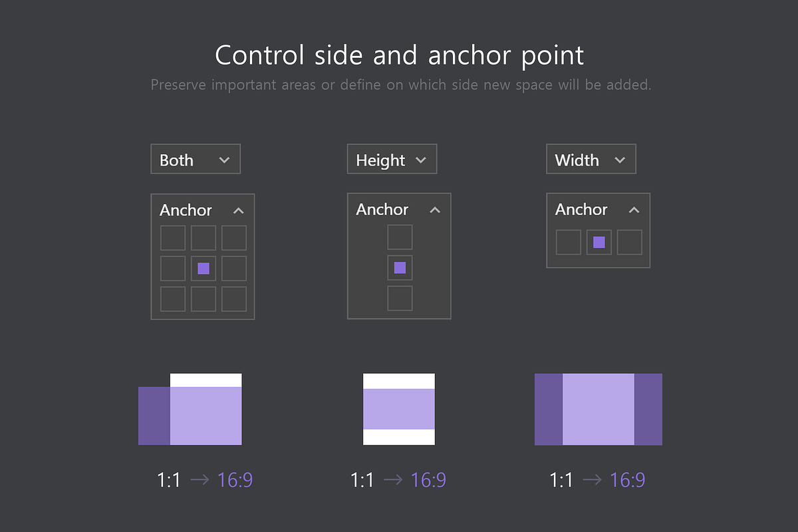Image resolution: width=798 pixels, height=532 pixels.
Task: Select the bottom-right anchor cell under Both
Action: (233, 299)
